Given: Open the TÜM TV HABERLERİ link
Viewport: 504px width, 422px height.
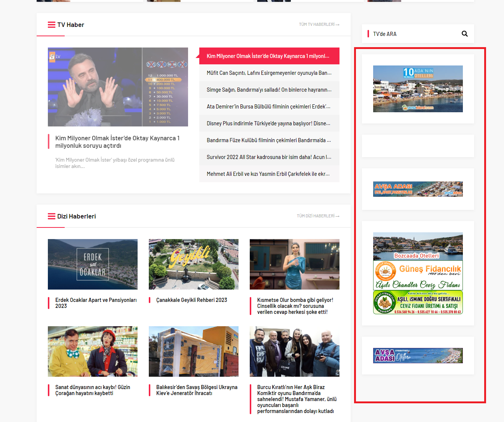Looking at the screenshot, I should (x=319, y=25).
